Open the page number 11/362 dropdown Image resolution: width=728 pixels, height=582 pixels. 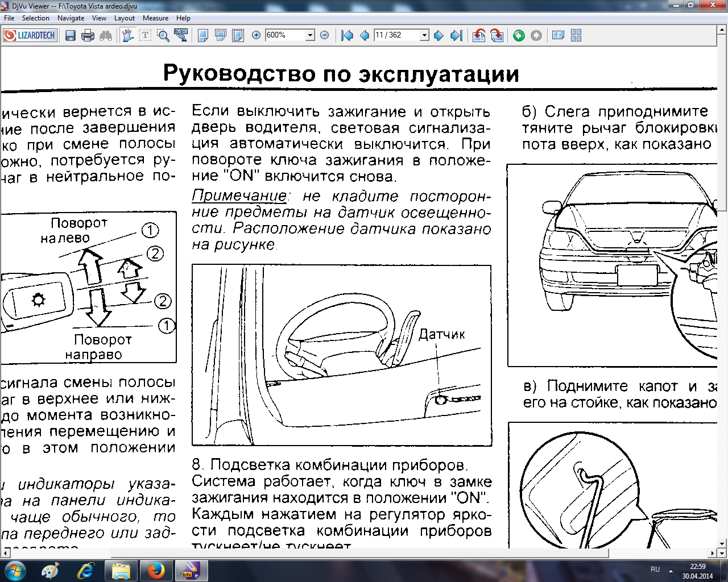[424, 35]
